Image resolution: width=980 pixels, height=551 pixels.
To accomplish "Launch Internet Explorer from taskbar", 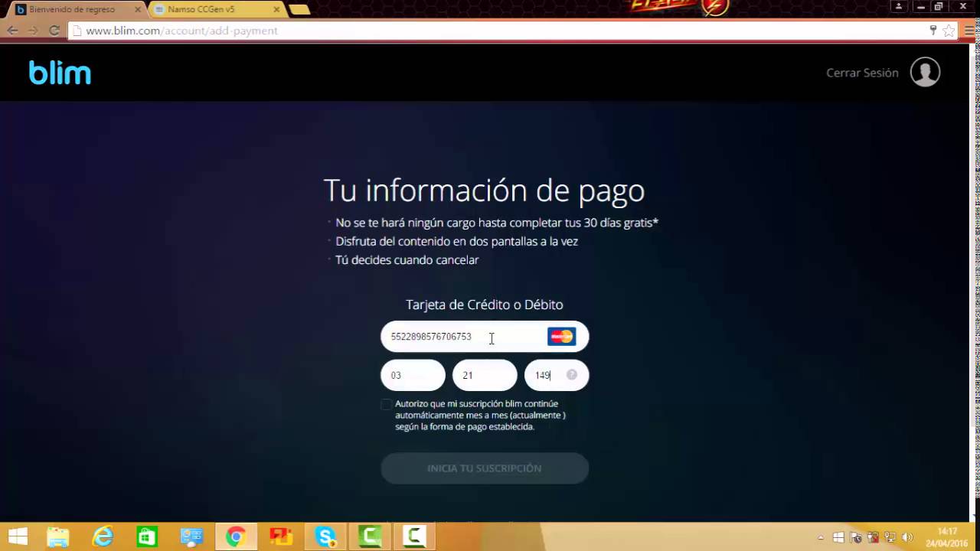I will [x=103, y=537].
